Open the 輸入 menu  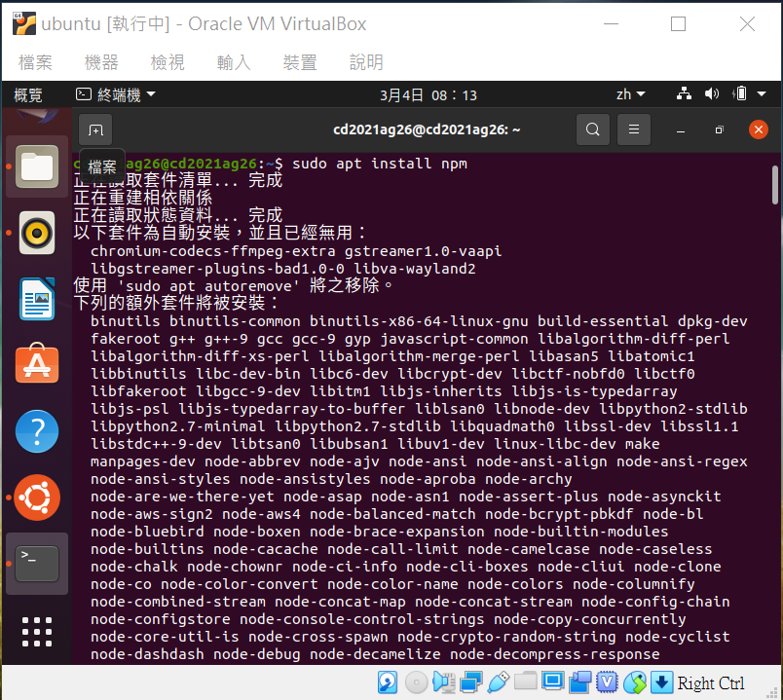tap(234, 62)
